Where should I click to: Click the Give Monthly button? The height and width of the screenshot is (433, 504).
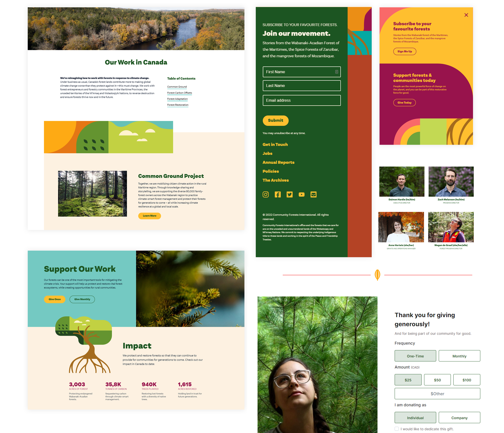click(x=82, y=299)
